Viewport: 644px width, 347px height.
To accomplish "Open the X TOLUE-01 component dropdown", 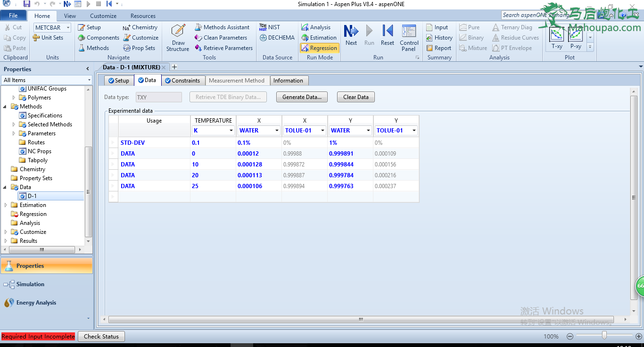I will 323,131.
